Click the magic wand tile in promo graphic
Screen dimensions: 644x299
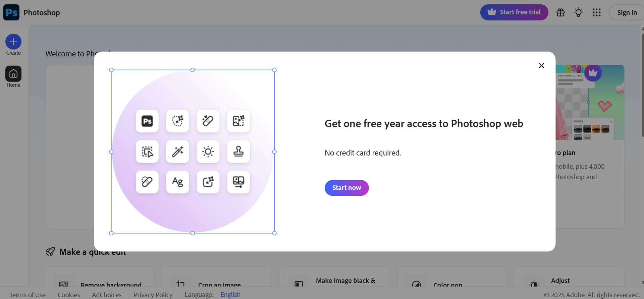click(177, 152)
